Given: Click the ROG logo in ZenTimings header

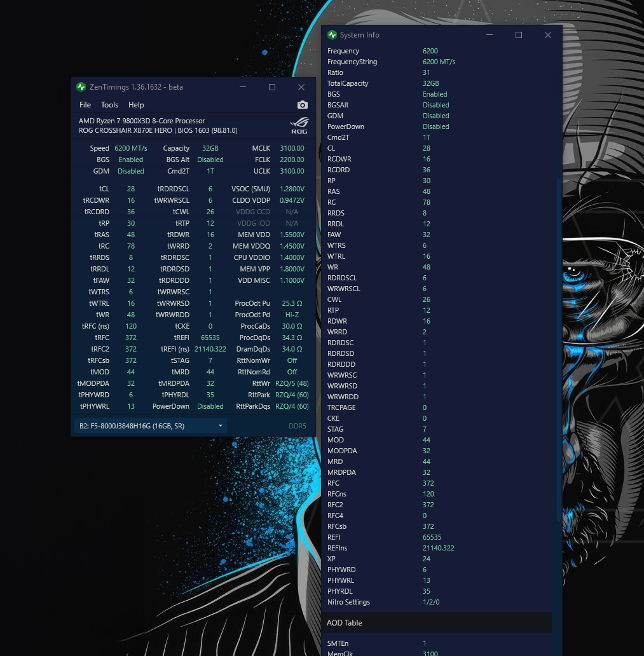Looking at the screenshot, I should [299, 125].
